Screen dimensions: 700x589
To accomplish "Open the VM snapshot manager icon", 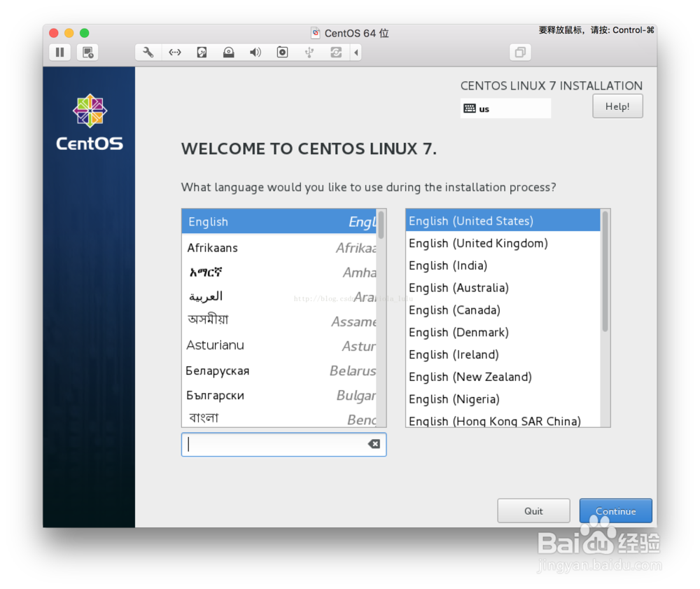I will click(x=87, y=53).
